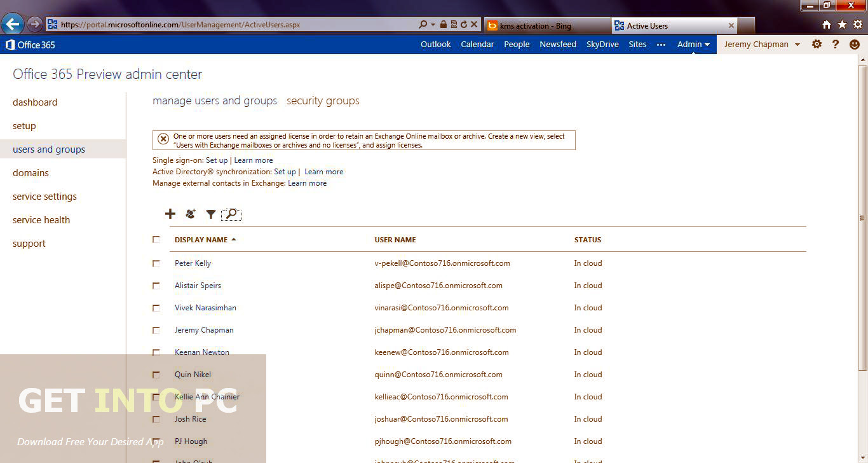Click the compatibility view icon in address bar
The height and width of the screenshot is (463, 868).
pos(454,25)
